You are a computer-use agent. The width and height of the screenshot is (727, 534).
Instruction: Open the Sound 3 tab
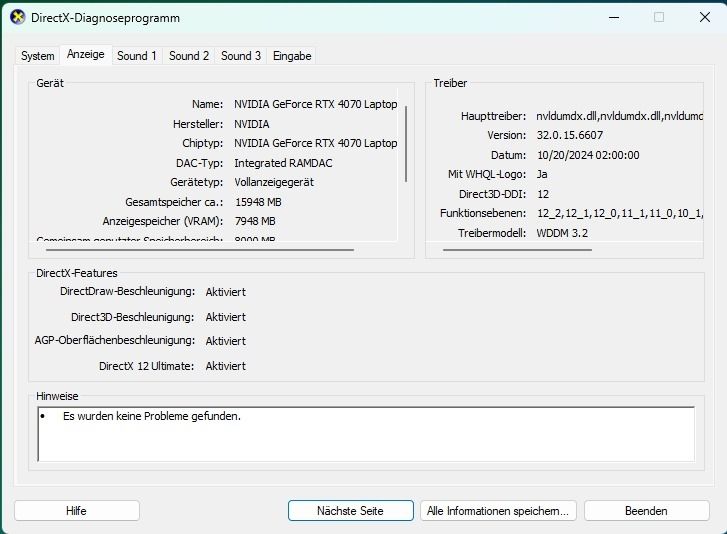(x=241, y=56)
